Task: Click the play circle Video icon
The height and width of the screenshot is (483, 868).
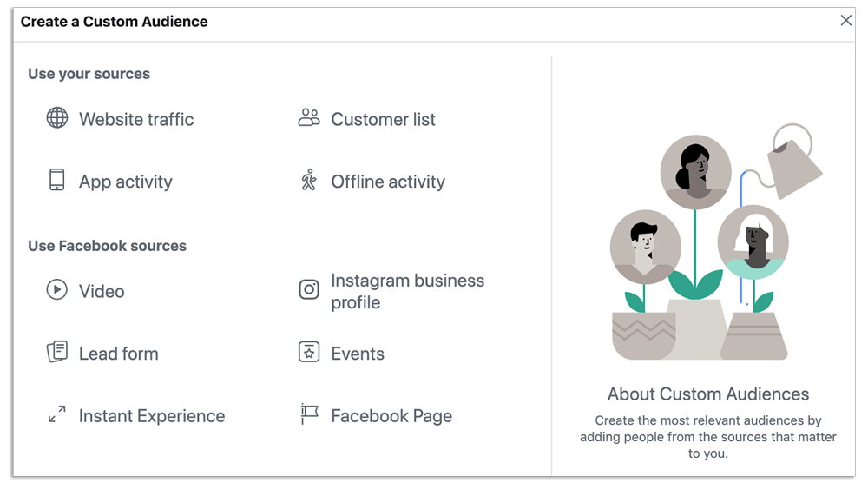Action: [56, 289]
